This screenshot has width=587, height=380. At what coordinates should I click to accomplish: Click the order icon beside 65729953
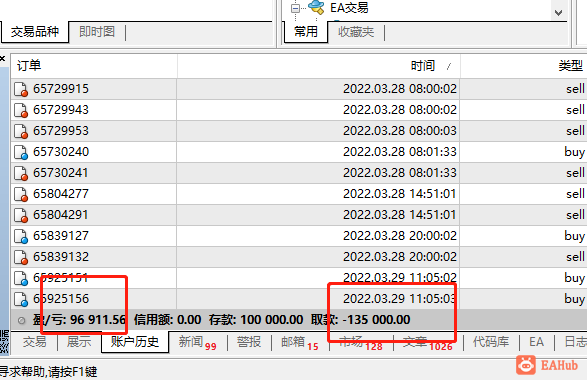21,131
